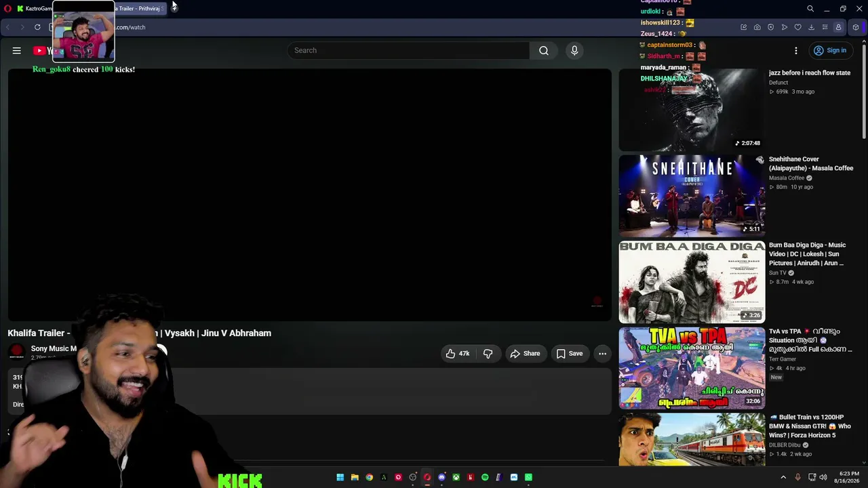Play the TVA vs TPA thumbnail
Image resolution: width=868 pixels, height=488 pixels.
pyautogui.click(x=692, y=368)
